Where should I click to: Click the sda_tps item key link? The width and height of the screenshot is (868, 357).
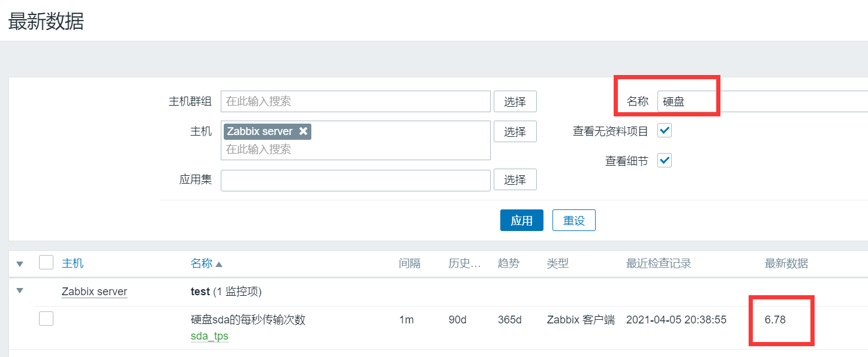pos(209,336)
